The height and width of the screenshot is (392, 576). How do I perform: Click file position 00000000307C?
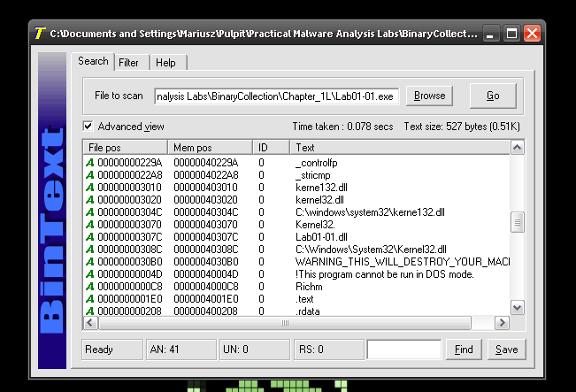130,236
